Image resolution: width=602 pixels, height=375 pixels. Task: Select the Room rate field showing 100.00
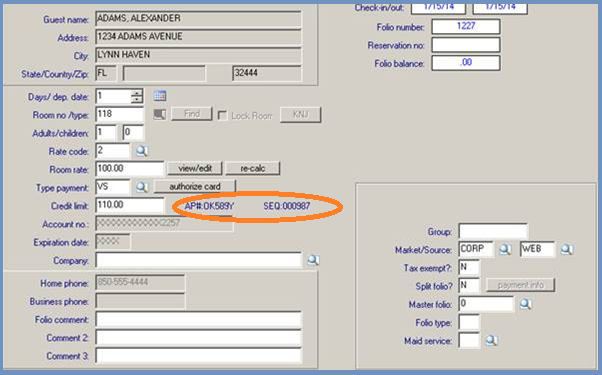[129, 169]
